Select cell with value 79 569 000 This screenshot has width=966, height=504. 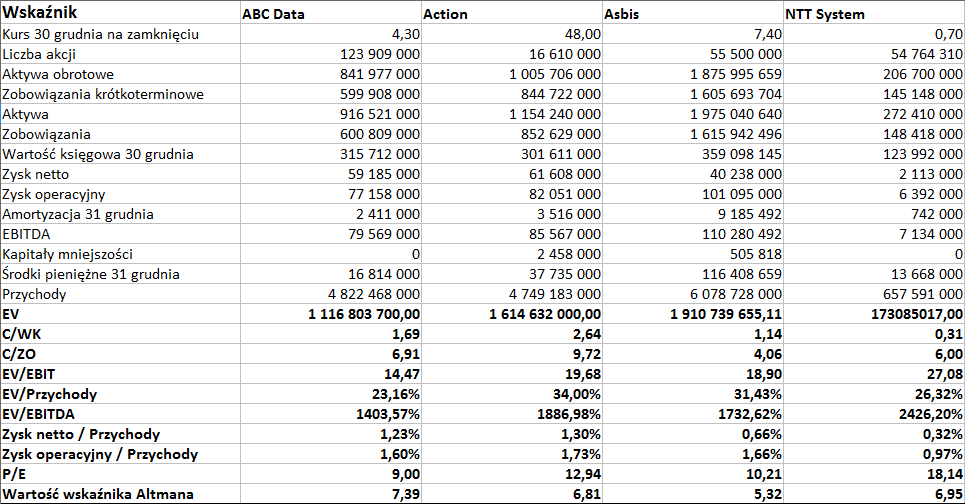pos(331,234)
